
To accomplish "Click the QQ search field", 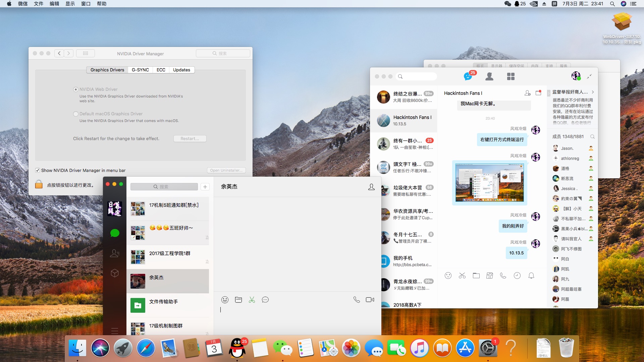I will pos(416,76).
